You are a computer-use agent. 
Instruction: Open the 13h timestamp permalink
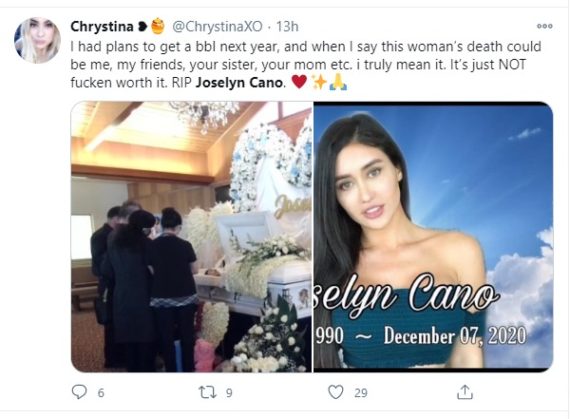(287, 27)
